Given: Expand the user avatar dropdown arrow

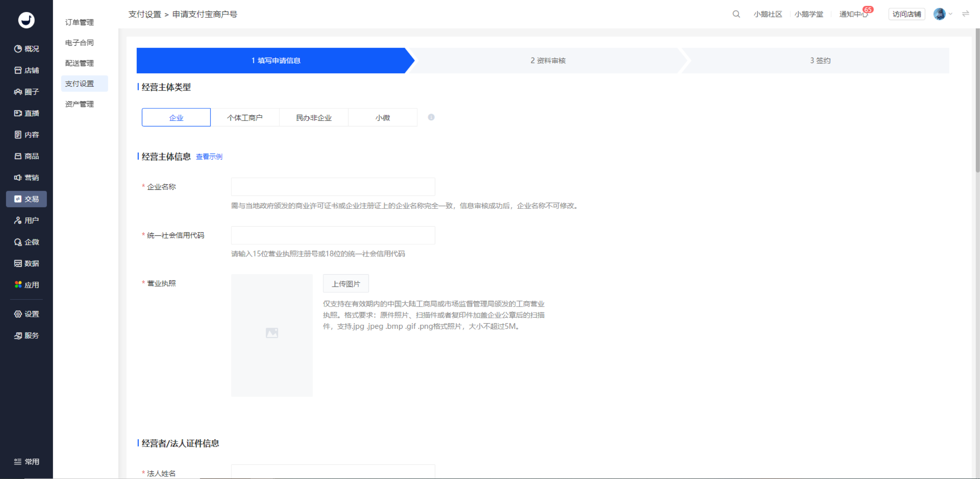Looking at the screenshot, I should [x=950, y=14].
